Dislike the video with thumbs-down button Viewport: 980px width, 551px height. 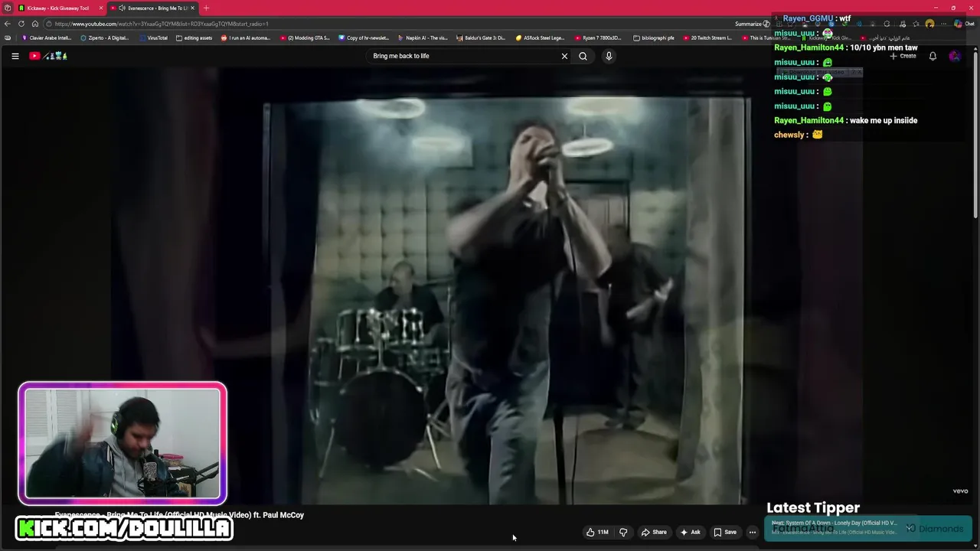point(623,532)
